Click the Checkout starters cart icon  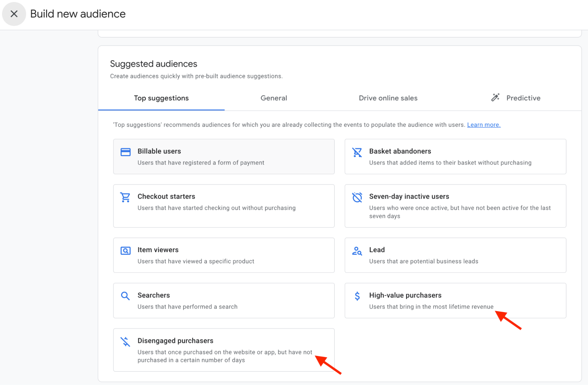pos(125,197)
